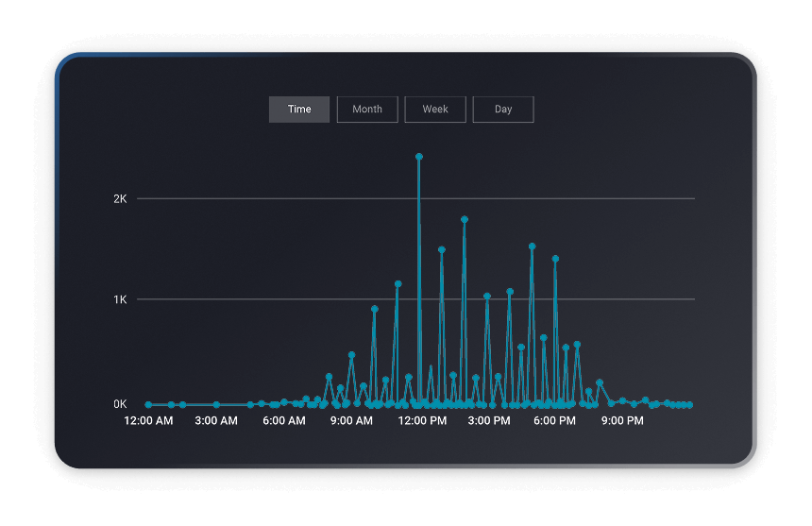Screen dimensions: 812x526
Task: Switch to the Time tab
Action: pyautogui.click(x=299, y=110)
